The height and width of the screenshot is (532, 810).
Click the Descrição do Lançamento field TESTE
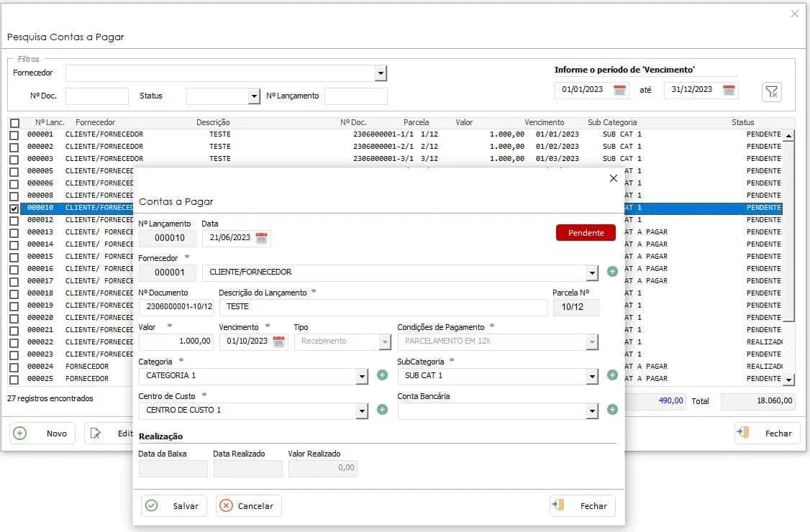383,307
